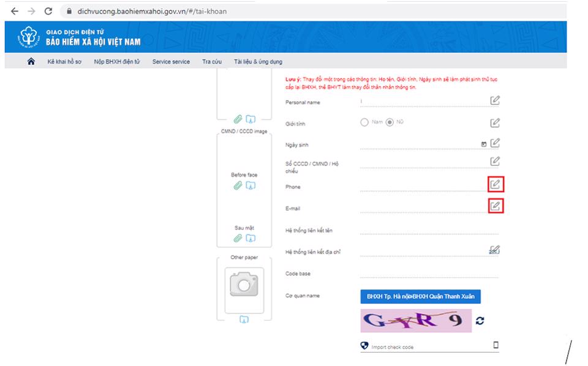Screen dimensions: 588x366
Task: Click the download icon under Before face
Action: pos(251,185)
